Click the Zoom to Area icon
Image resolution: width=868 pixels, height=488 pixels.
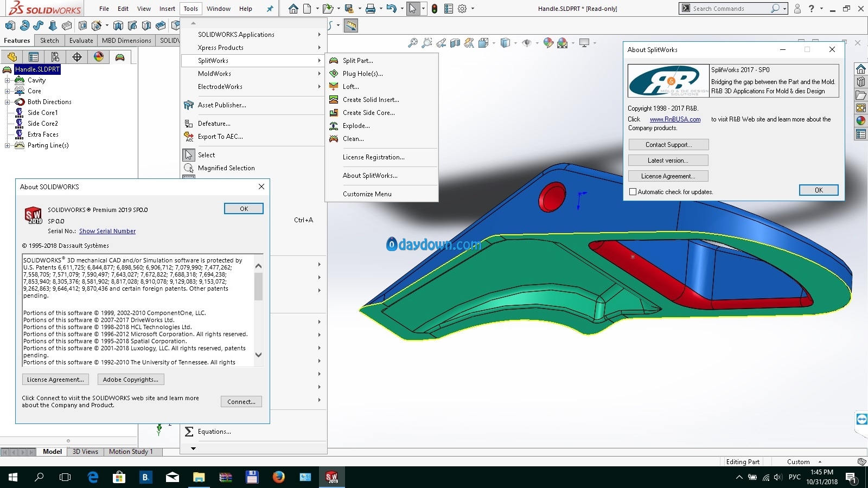coord(427,43)
